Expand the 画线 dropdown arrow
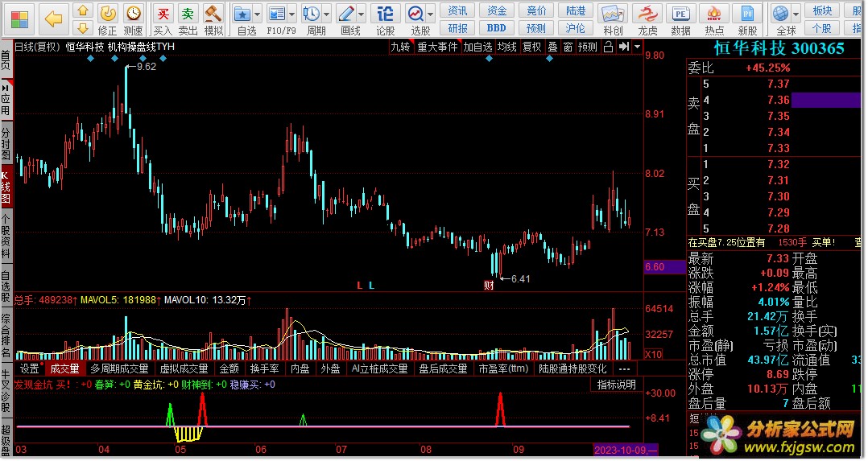The width and height of the screenshot is (868, 461). (x=362, y=14)
